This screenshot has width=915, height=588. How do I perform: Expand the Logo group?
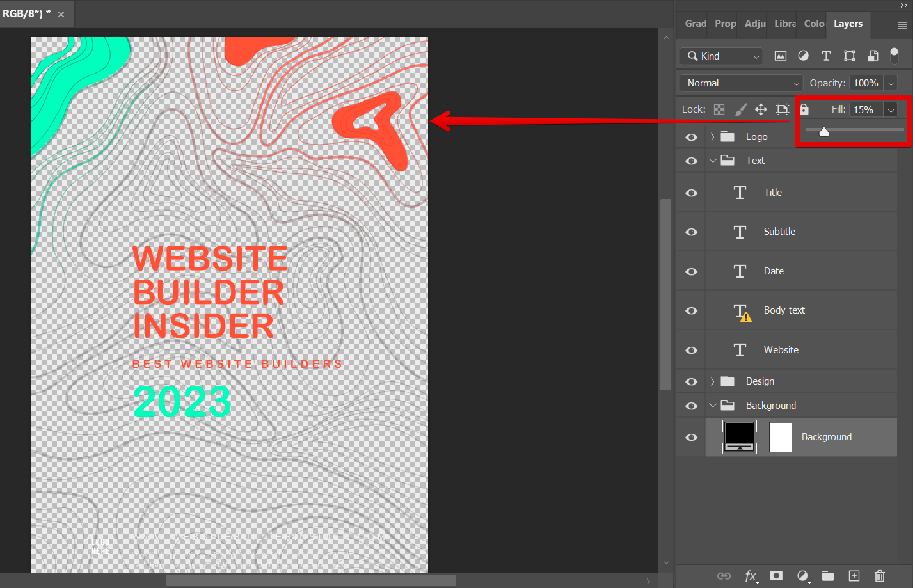[712, 136]
